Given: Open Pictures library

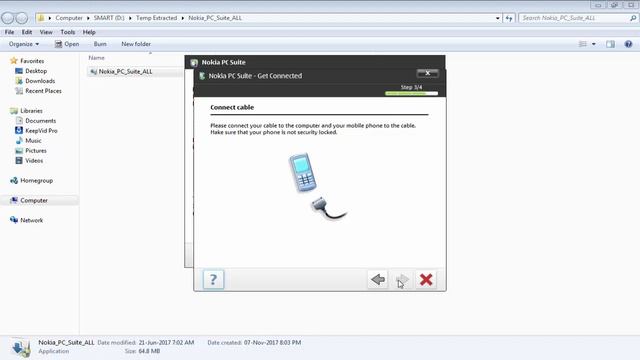Looking at the screenshot, I should pos(36,151).
